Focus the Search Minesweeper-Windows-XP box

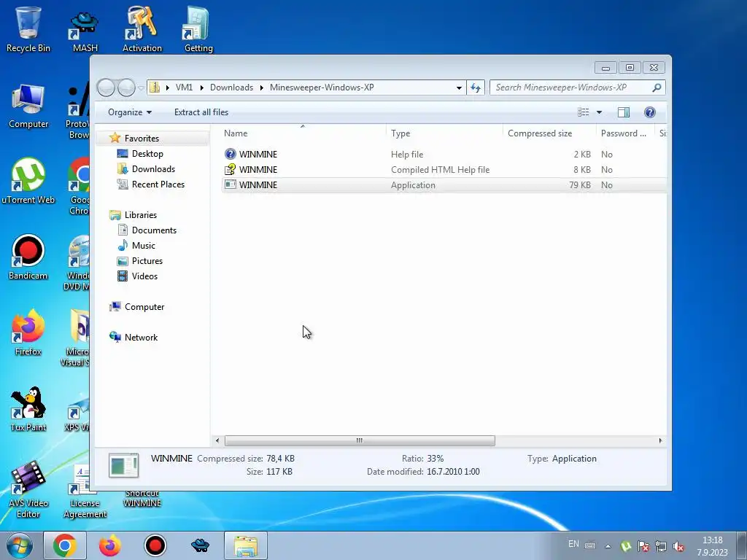point(577,87)
